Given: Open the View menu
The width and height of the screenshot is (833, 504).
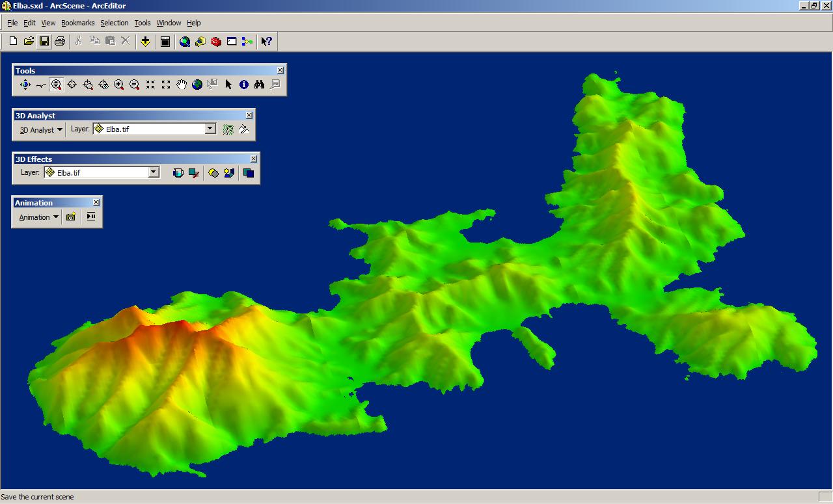Looking at the screenshot, I should pos(48,23).
